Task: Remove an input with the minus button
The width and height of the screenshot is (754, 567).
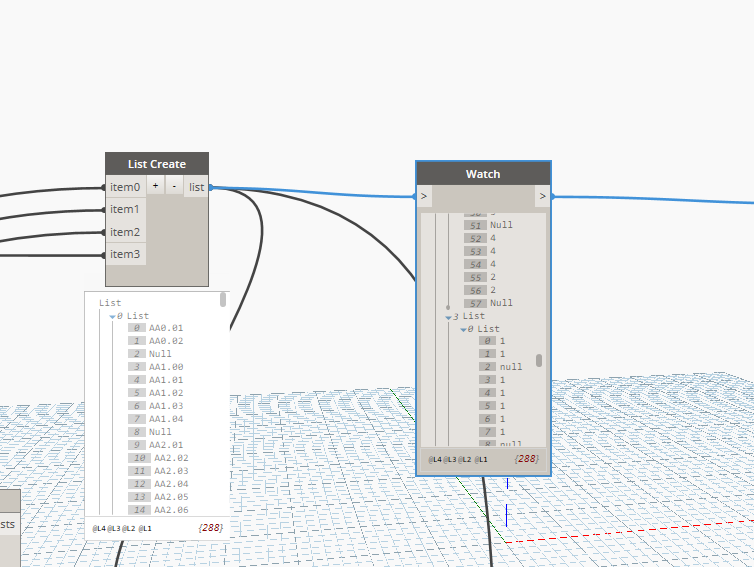Action: tap(174, 186)
